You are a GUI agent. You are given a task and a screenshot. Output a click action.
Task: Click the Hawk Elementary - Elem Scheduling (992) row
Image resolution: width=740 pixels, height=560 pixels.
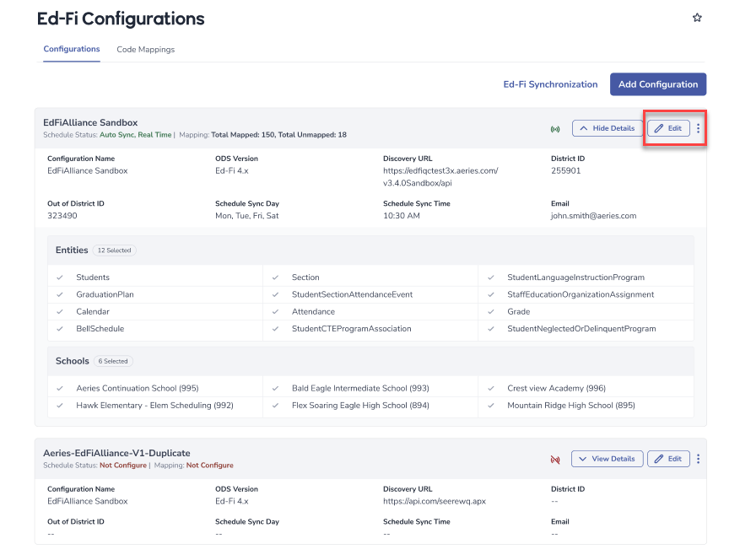point(155,406)
